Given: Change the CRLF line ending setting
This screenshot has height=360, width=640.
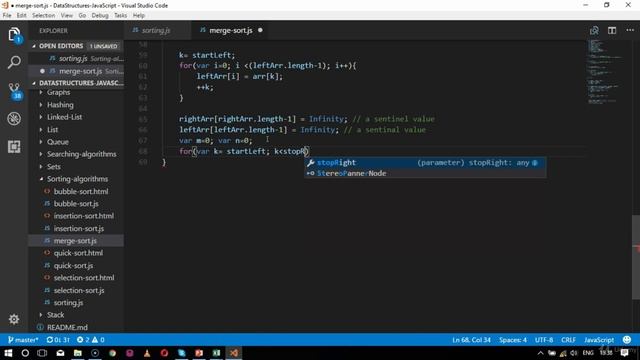Looking at the screenshot, I should (568, 340).
